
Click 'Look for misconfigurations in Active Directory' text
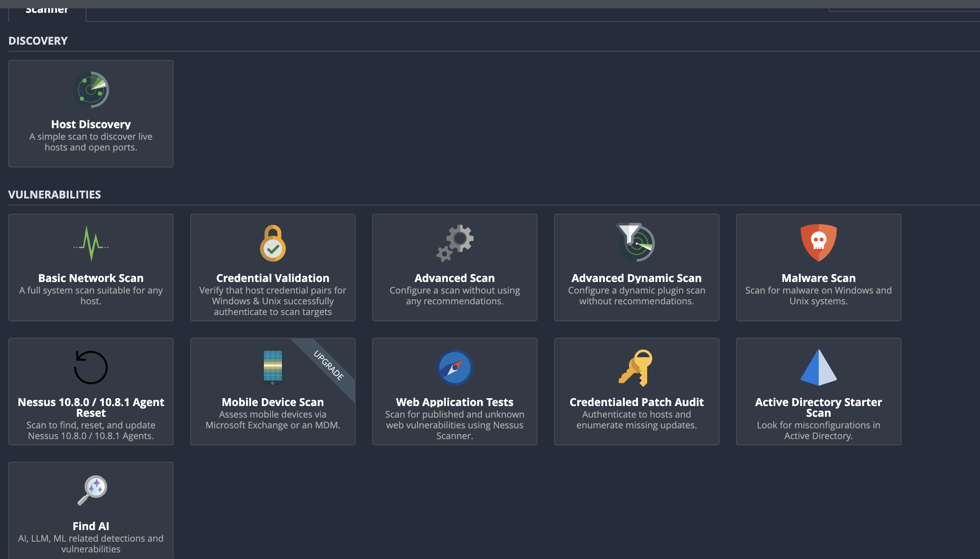(819, 430)
